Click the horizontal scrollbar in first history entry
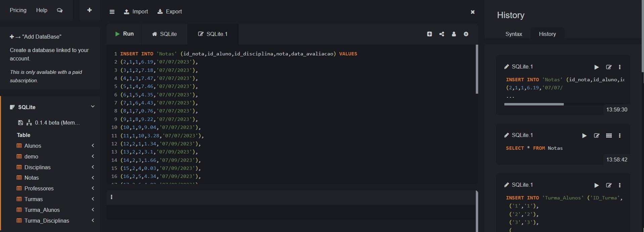This screenshot has height=232, width=644. [534, 104]
